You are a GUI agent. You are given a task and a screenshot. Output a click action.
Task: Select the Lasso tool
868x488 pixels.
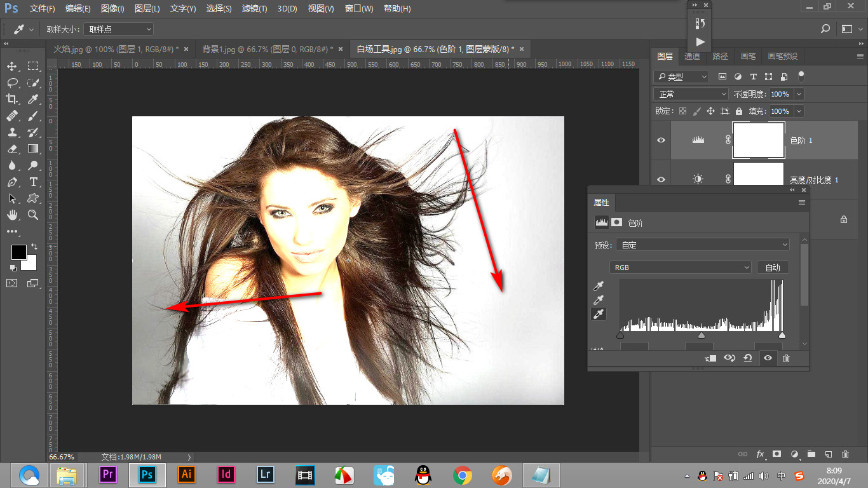click(12, 83)
